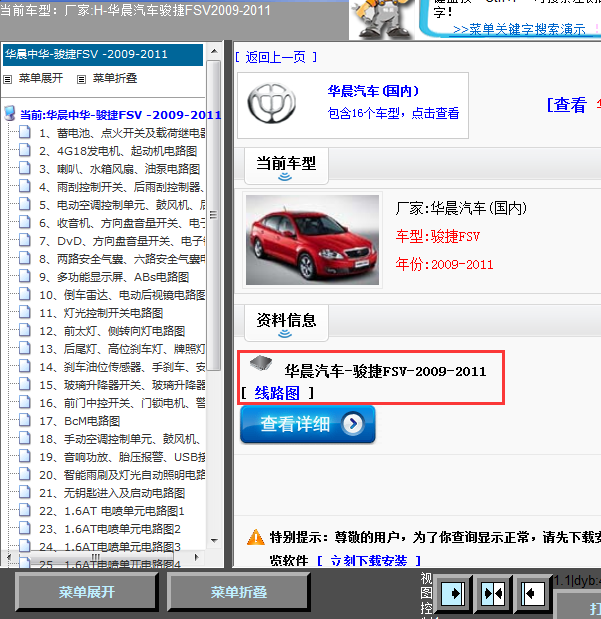Click the gray device icon by 华晨汽车-骏捷FSV

[261, 362]
